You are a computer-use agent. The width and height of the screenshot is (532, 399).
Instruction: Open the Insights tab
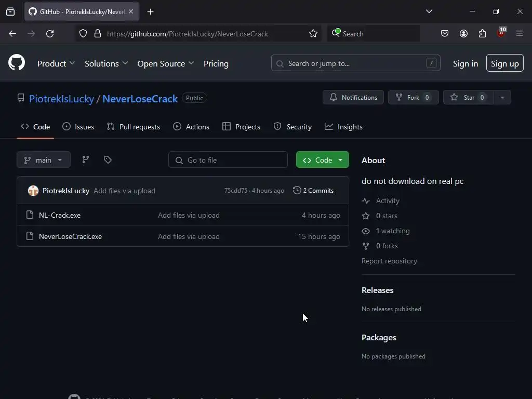[x=343, y=127]
